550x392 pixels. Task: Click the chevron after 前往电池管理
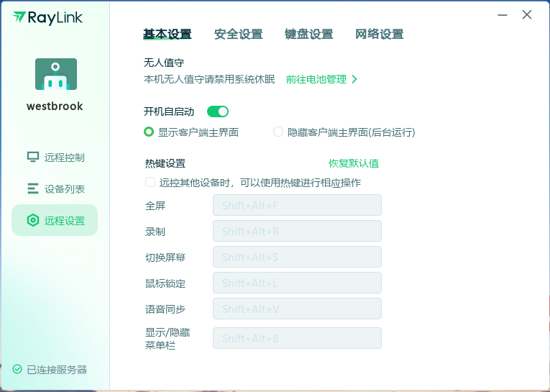tap(354, 79)
